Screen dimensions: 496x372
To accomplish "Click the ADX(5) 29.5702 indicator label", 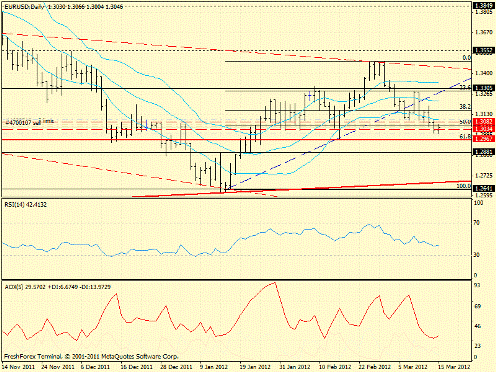I will [x=57, y=287].
